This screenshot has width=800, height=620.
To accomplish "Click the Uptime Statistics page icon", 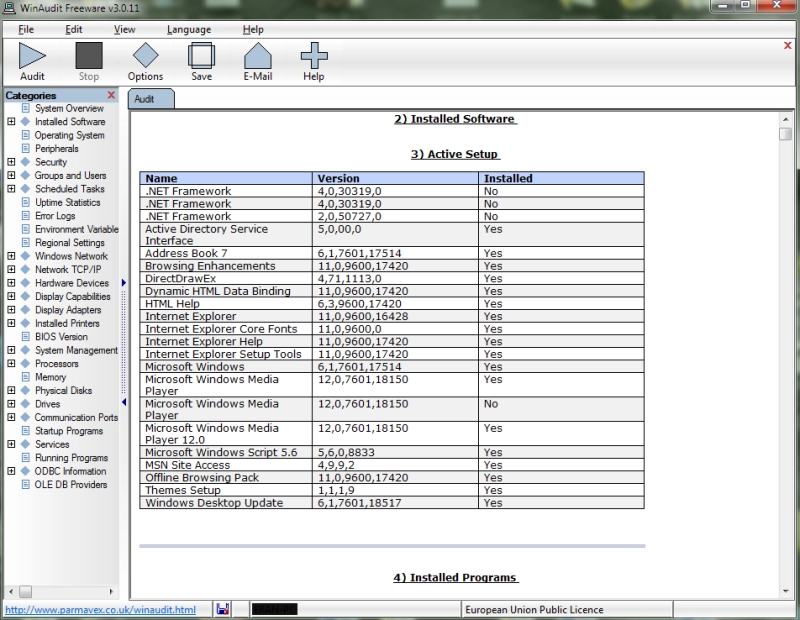I will coord(26,202).
